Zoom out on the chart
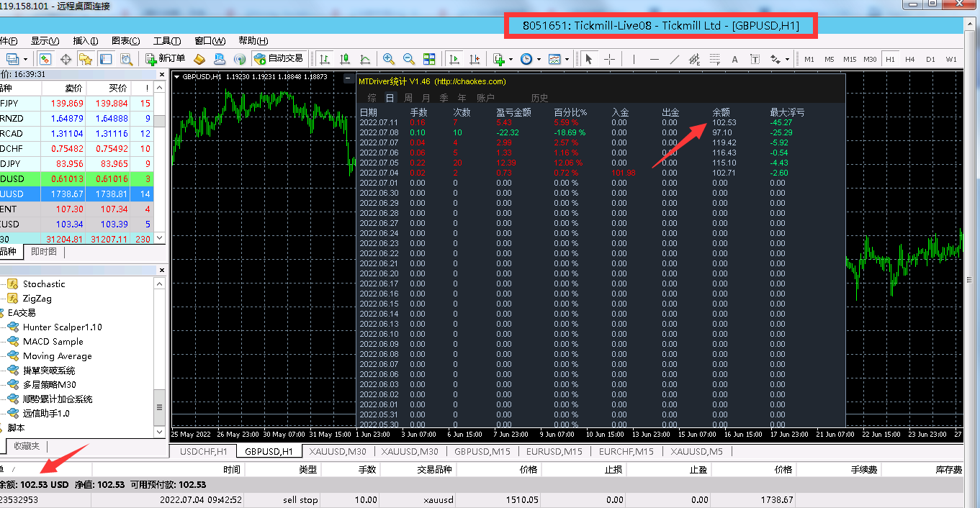 pos(409,59)
